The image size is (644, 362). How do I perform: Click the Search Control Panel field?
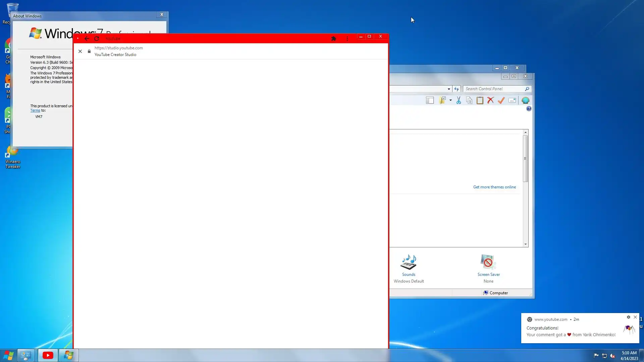click(x=494, y=89)
